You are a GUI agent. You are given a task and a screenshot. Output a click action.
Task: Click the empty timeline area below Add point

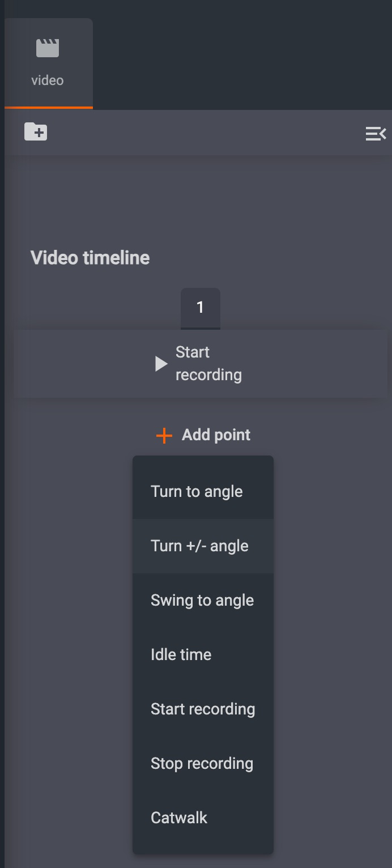click(68, 623)
